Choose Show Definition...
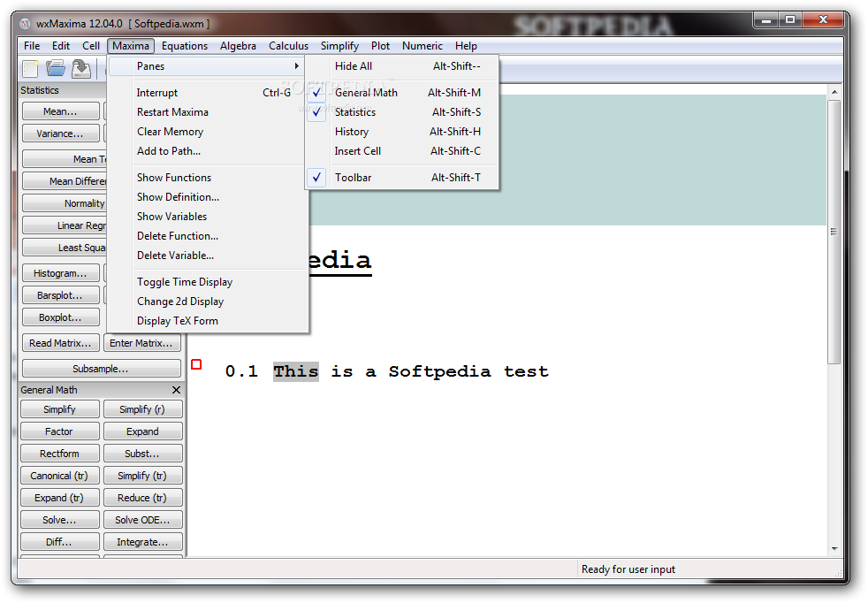 [x=207, y=197]
